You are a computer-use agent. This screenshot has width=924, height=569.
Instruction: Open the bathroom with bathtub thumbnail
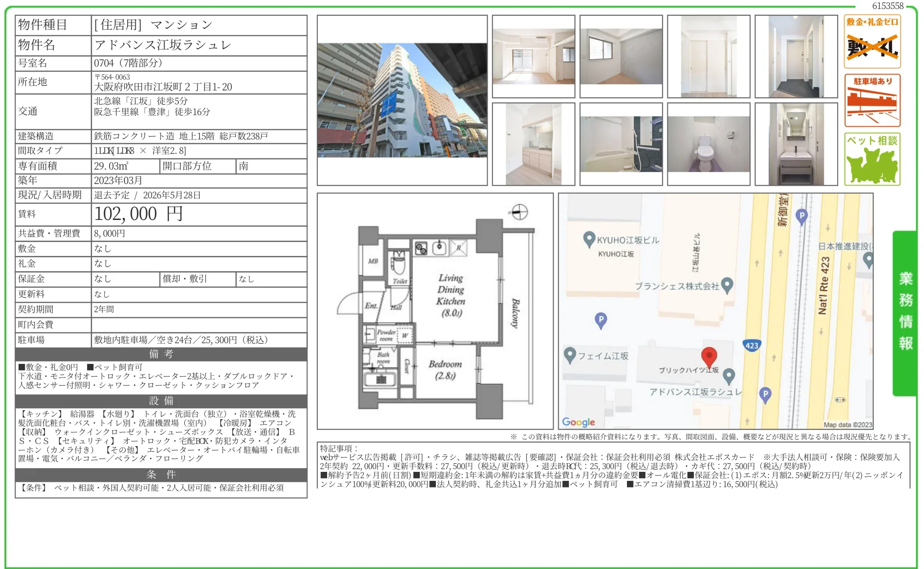coord(621,144)
